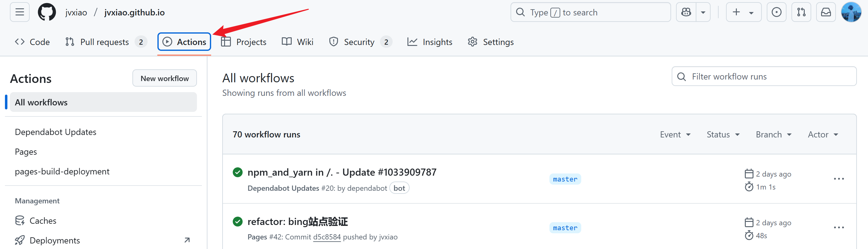Open the Create new plus dropdown
This screenshot has height=249, width=868.
743,12
